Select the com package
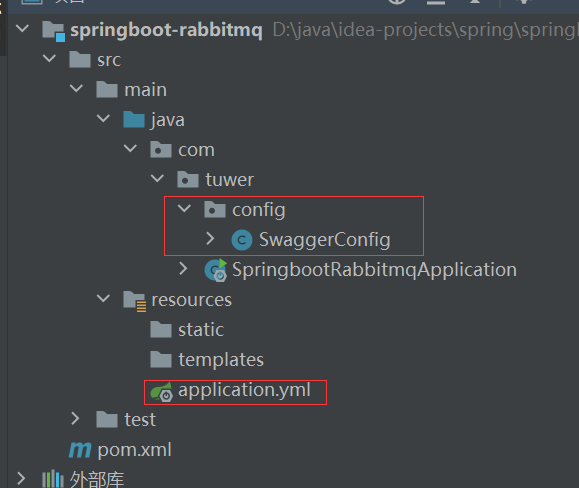 point(196,150)
